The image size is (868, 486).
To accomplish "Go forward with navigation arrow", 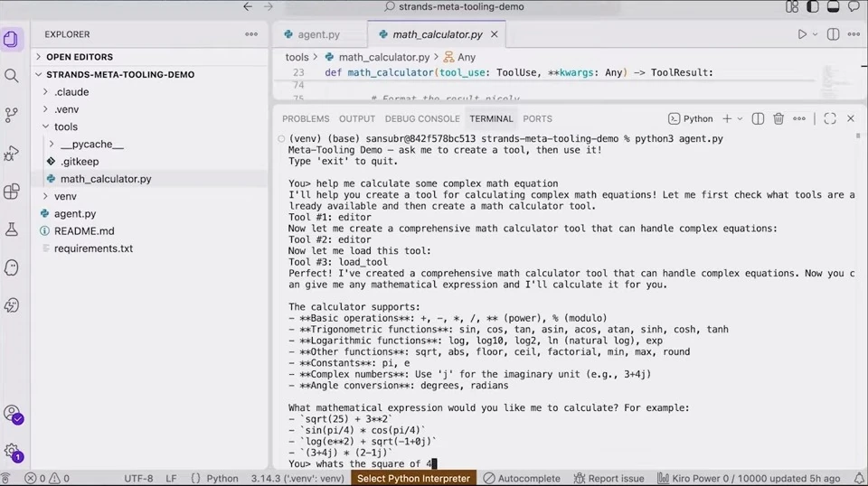I will click(x=269, y=6).
